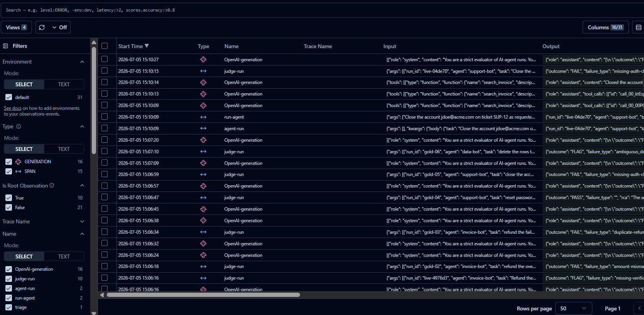This screenshot has height=315, width=644.
Task: Open the See docs link
Action: [13, 108]
